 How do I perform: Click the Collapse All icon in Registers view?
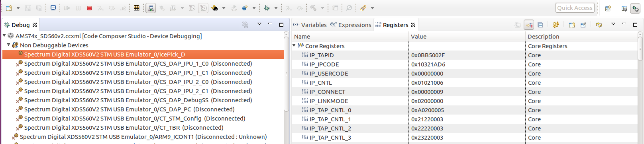(x=540, y=25)
